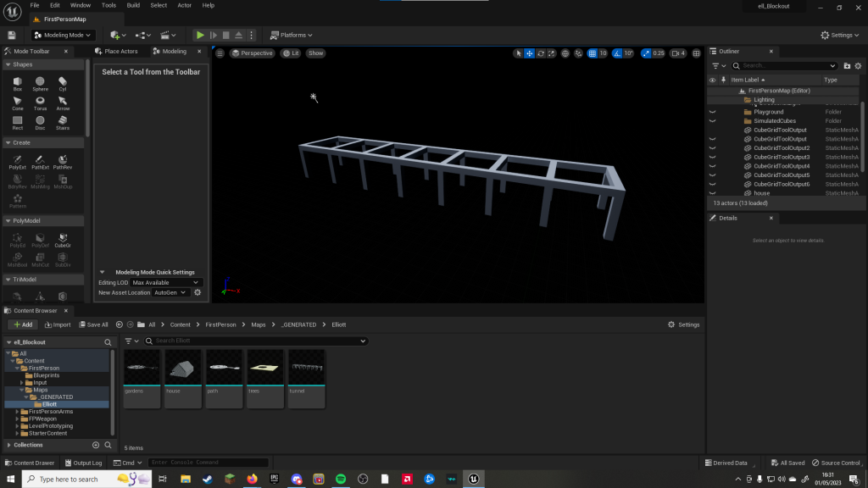Image resolution: width=868 pixels, height=488 pixels.
Task: Expand the FirstPersonArms folder
Action: (x=17, y=411)
